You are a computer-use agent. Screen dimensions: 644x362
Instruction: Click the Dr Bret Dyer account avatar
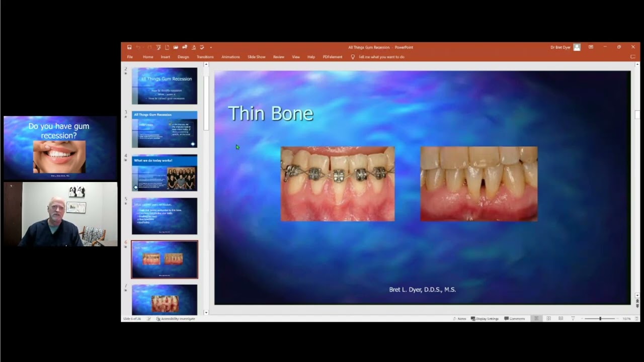(x=577, y=47)
